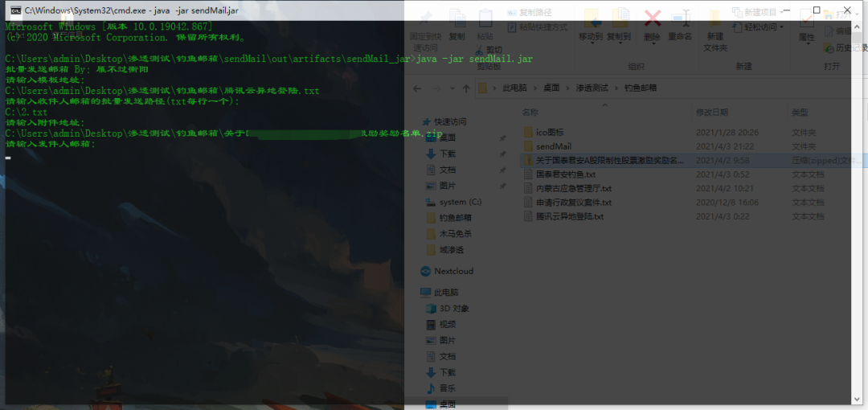The image size is (868, 410).
Task: Click 钓鱼邮箱 breadcrumb in address bar
Action: coord(641,88)
